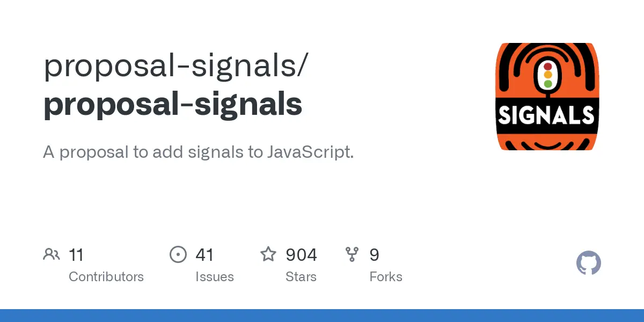Click the red light in the Signals logo
This screenshot has width=644, height=322.
click(548, 67)
